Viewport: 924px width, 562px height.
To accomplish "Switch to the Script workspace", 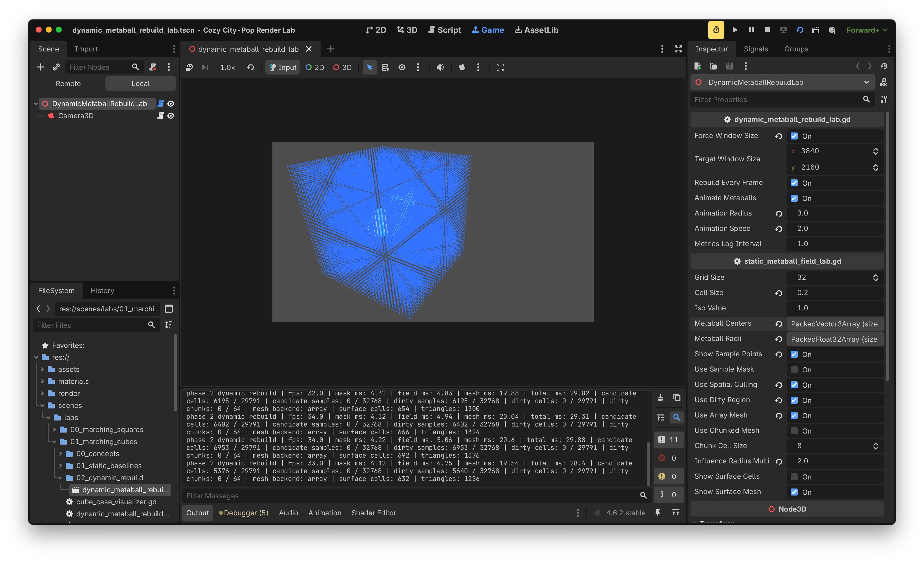I will (x=444, y=30).
